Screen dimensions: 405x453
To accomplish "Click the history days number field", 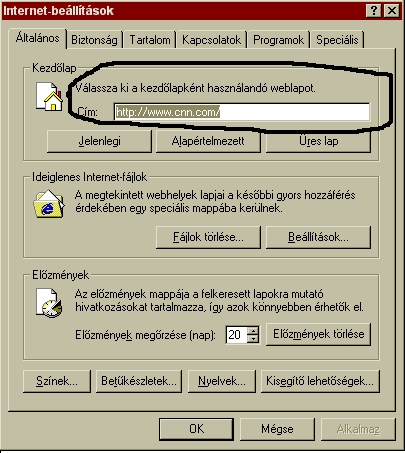I will tap(237, 335).
